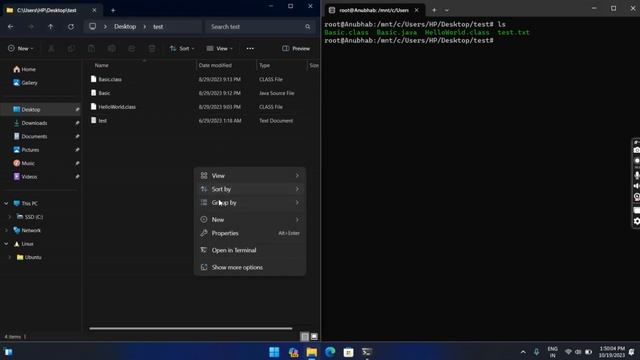
Task: Switch to details view layout icon
Action: [304, 337]
